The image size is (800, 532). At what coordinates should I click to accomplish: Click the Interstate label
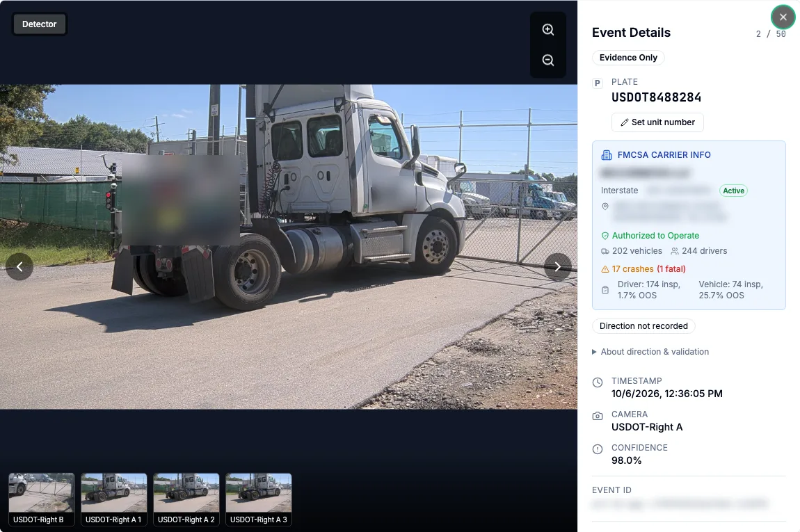[x=619, y=191]
